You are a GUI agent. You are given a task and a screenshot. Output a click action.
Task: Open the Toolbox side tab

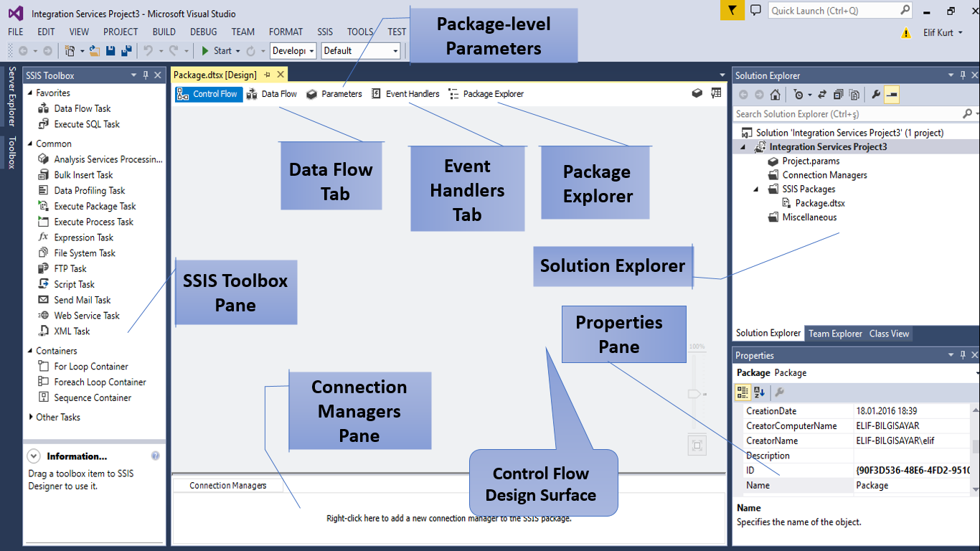click(x=11, y=153)
